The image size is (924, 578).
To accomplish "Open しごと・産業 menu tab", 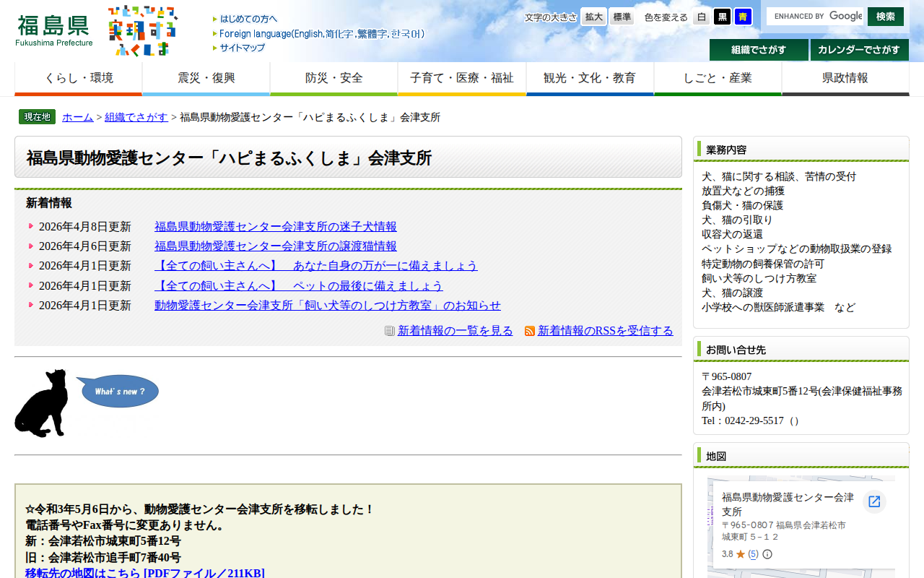I will pyautogui.click(x=718, y=79).
